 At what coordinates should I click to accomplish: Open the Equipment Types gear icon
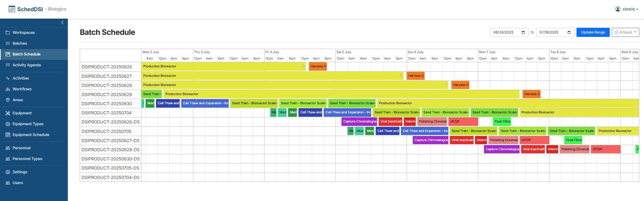8,124
